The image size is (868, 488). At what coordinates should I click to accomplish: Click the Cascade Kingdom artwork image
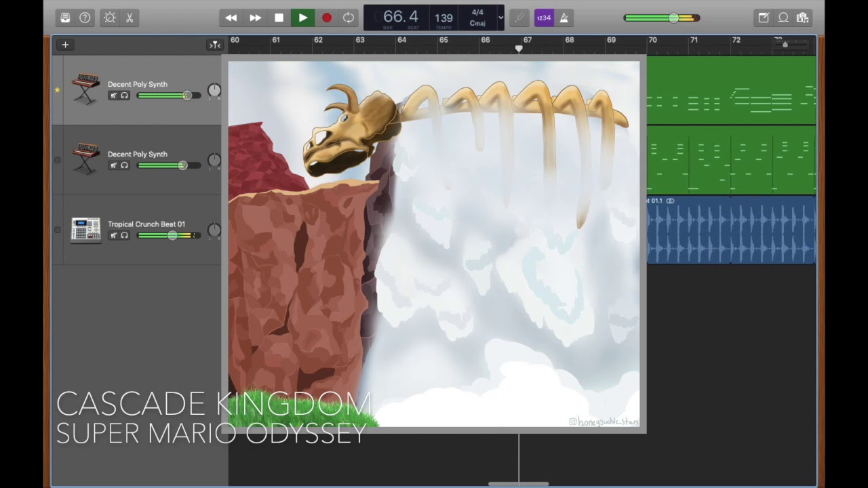click(x=434, y=244)
